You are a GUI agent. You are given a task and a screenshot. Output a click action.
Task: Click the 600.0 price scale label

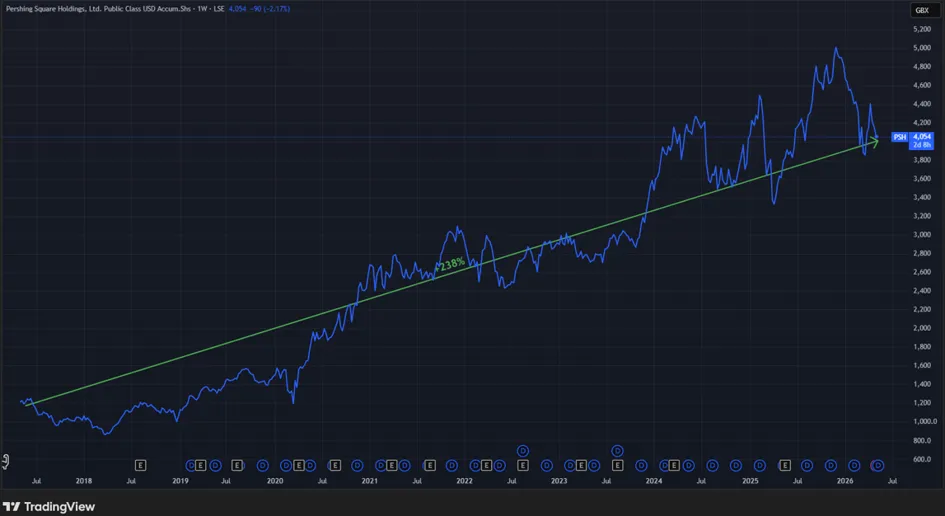[921, 459]
